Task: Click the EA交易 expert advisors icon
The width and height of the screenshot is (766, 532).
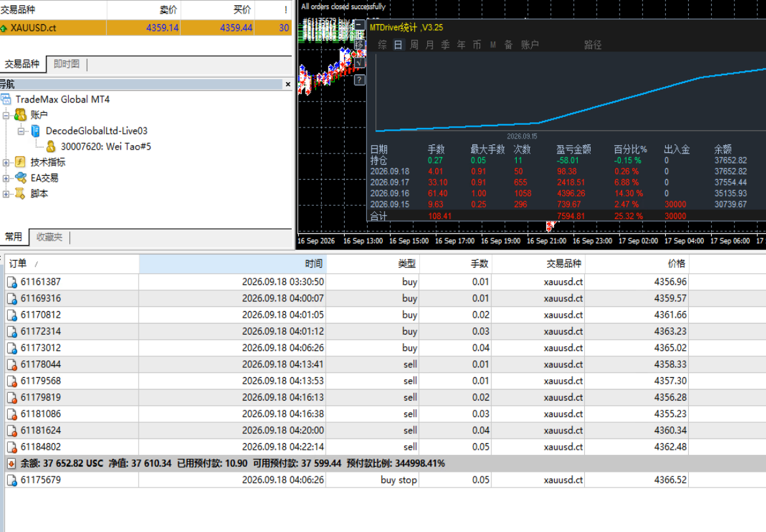Action: (x=20, y=178)
